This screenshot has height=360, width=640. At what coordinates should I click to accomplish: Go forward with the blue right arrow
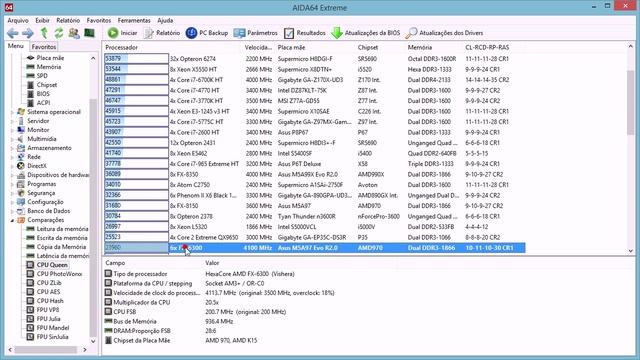[x=28, y=33]
